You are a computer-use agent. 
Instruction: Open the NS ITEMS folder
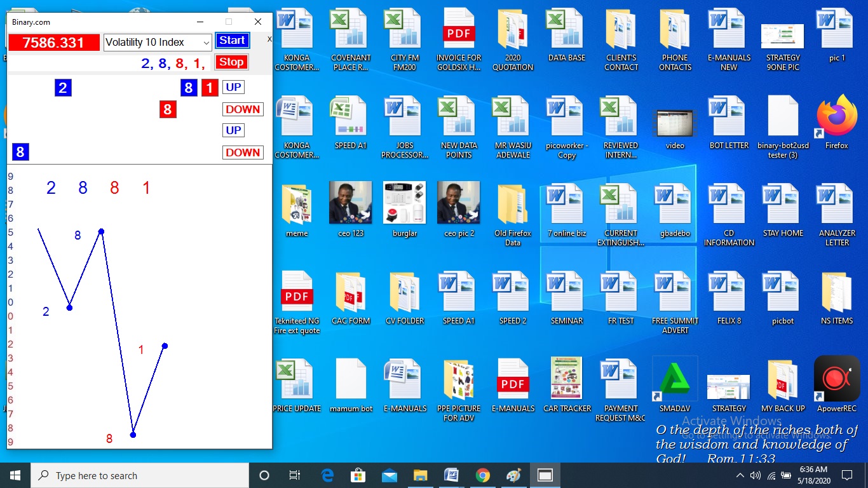tap(837, 298)
